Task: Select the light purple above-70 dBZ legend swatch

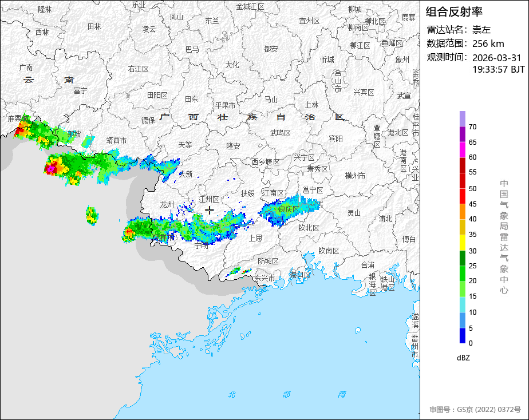Action: click(x=462, y=118)
